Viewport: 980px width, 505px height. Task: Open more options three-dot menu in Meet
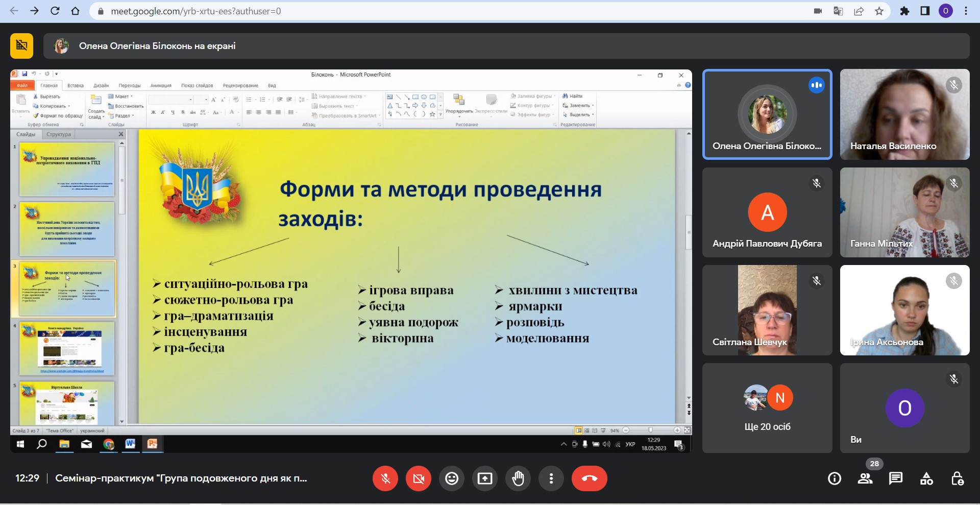coord(551,478)
